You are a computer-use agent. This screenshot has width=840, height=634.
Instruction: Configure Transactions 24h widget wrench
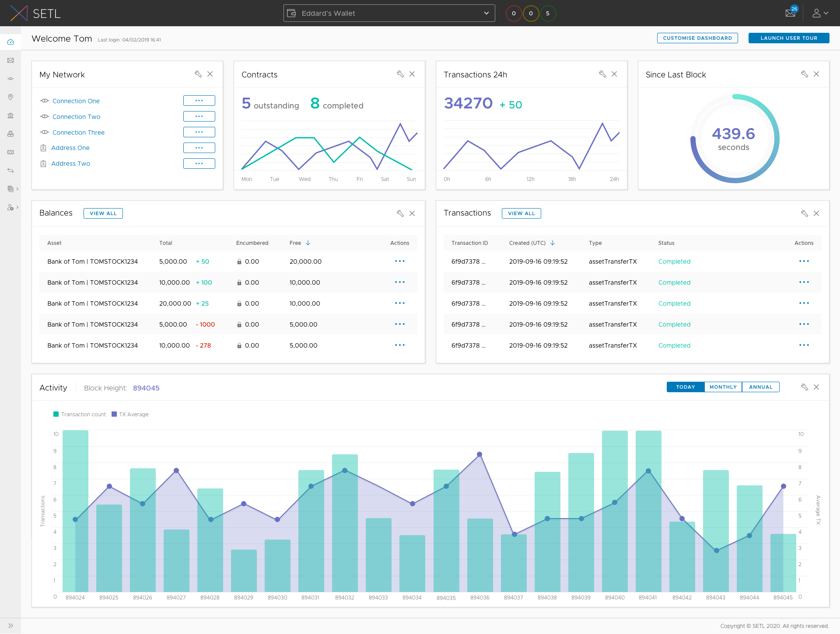point(602,74)
